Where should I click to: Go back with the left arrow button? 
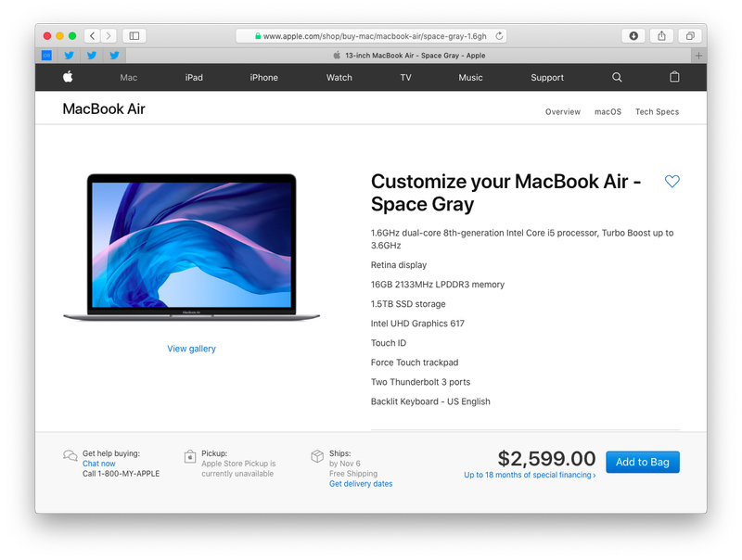coord(92,36)
